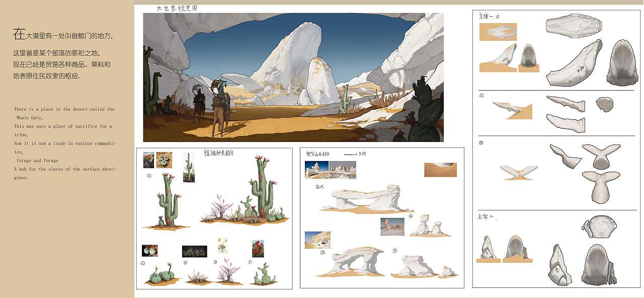Open the tall saguaro cactus reference photo

pyautogui.click(x=189, y=167)
